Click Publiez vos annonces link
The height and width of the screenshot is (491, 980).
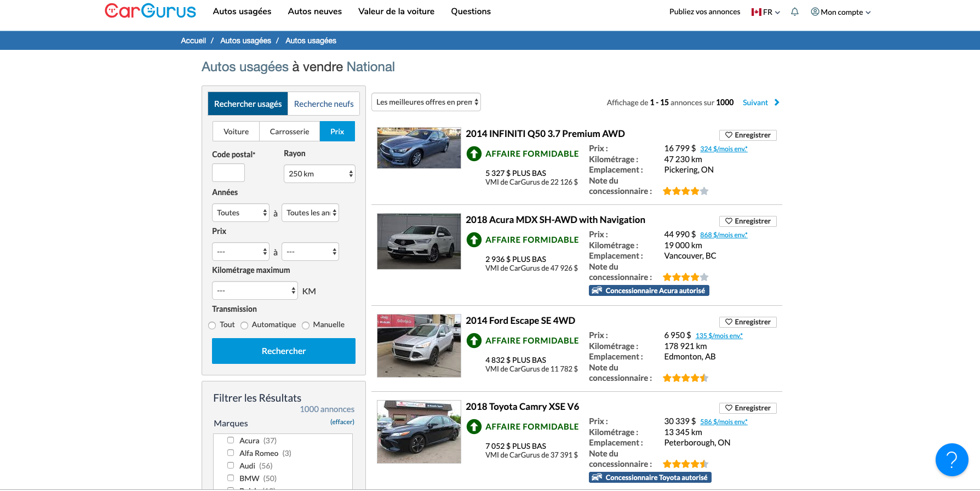coord(704,12)
